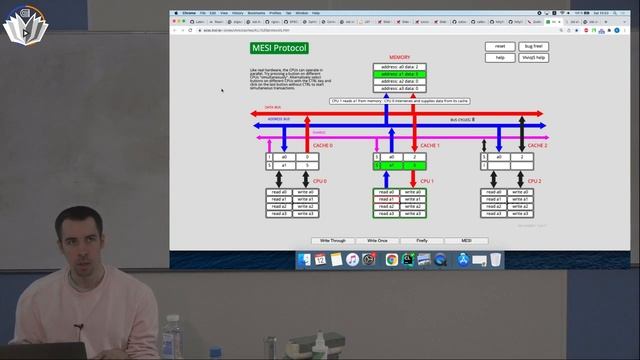Screen dimensions: 640x360
Task: Open Google Chrome from the Dock
Action: (391, 260)
